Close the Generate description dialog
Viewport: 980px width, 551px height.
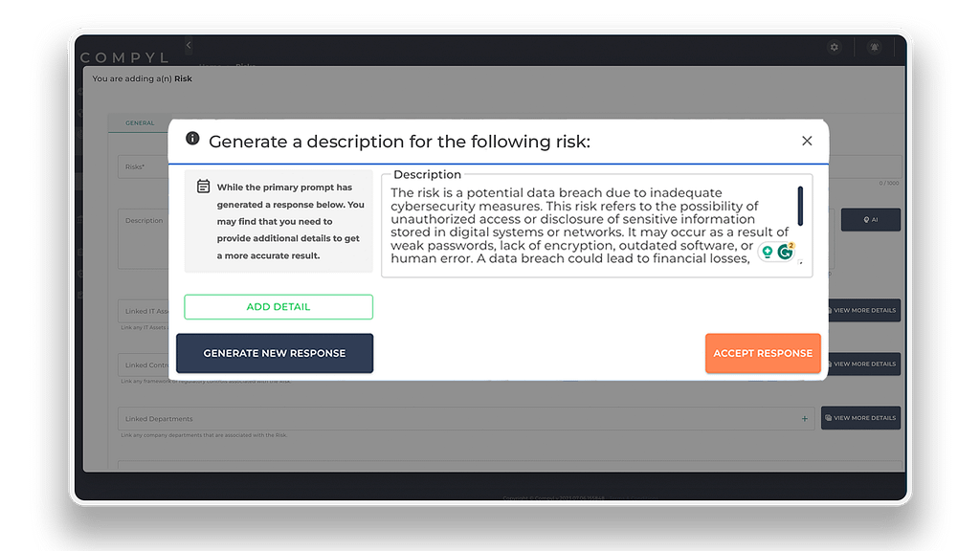(x=807, y=141)
